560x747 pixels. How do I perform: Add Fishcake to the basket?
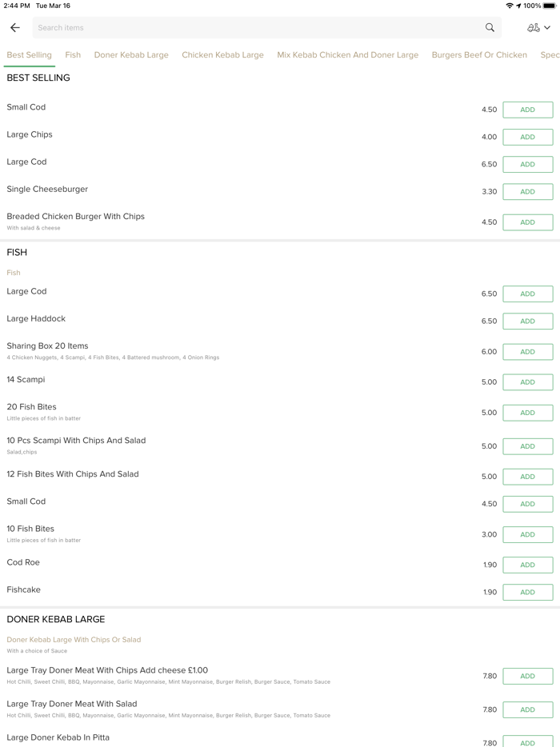click(x=527, y=593)
